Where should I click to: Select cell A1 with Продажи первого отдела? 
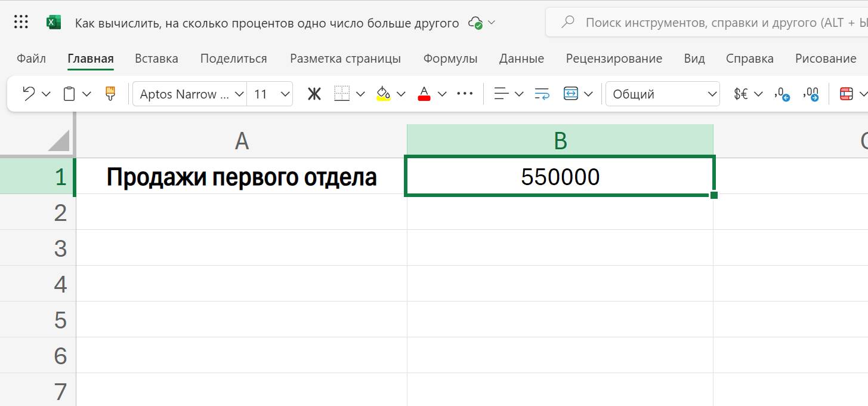pos(240,176)
